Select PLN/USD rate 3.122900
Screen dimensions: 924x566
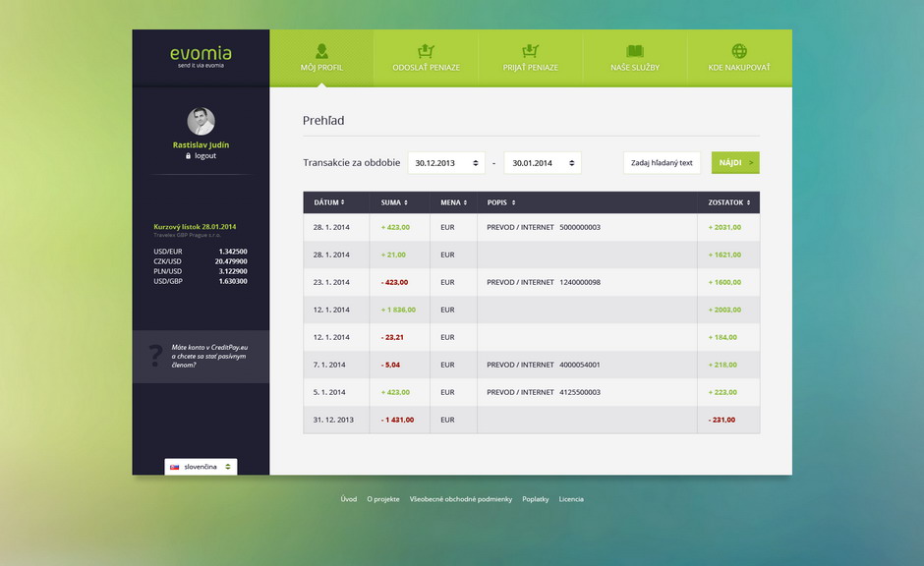[x=201, y=271]
